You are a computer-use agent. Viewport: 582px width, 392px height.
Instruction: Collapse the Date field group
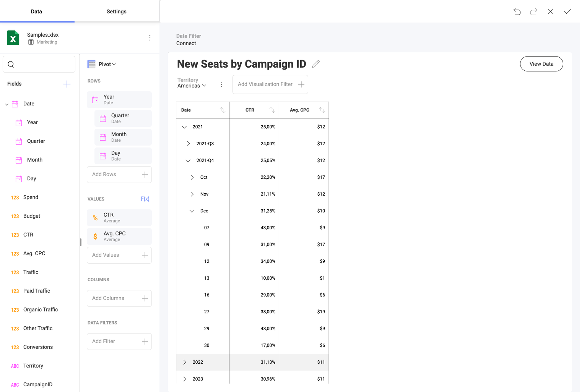7,104
